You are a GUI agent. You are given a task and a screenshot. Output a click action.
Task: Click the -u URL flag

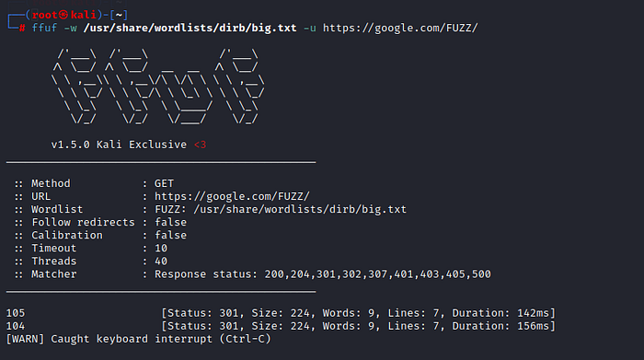pyautogui.click(x=310, y=28)
